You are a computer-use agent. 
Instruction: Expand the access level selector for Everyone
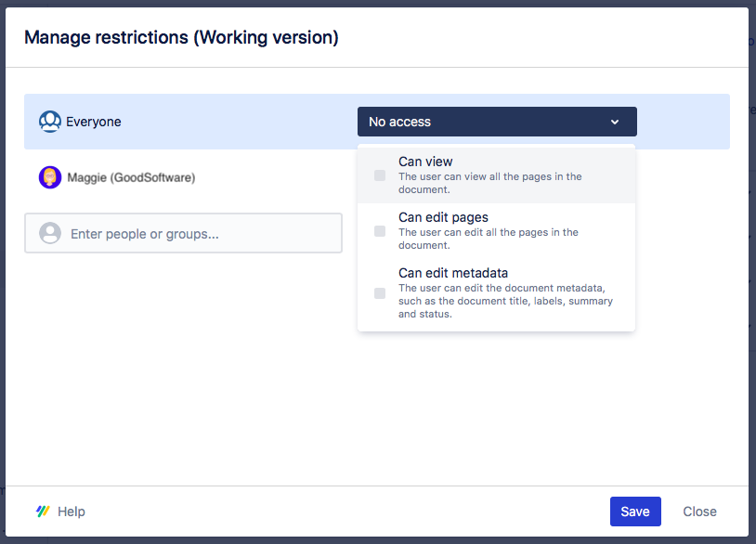pos(497,122)
